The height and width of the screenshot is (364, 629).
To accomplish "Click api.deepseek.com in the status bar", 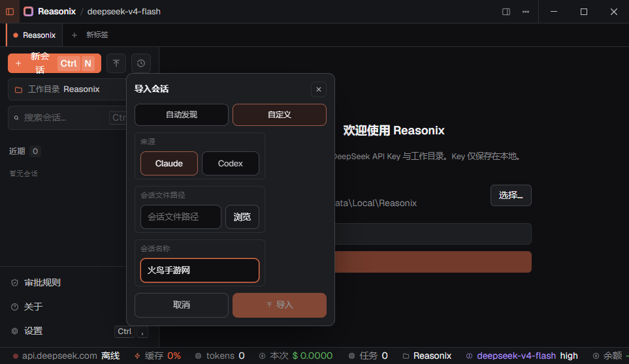I will (x=59, y=356).
